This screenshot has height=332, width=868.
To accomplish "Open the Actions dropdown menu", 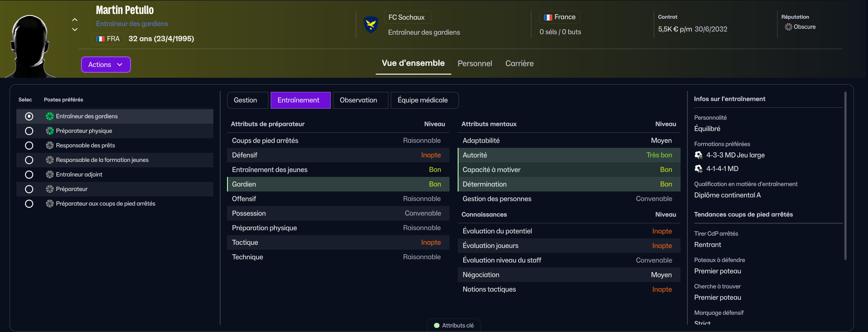I will pyautogui.click(x=106, y=65).
